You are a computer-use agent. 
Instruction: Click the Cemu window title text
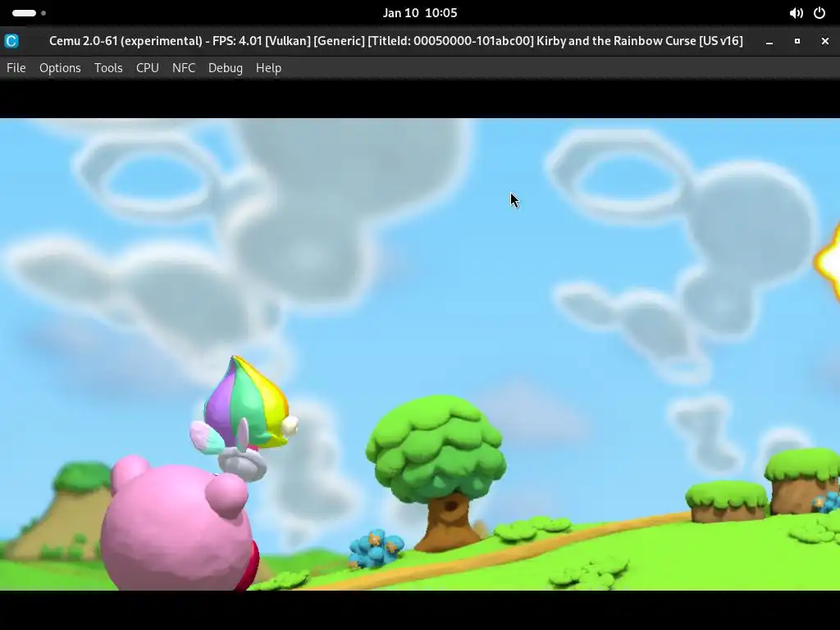point(396,41)
